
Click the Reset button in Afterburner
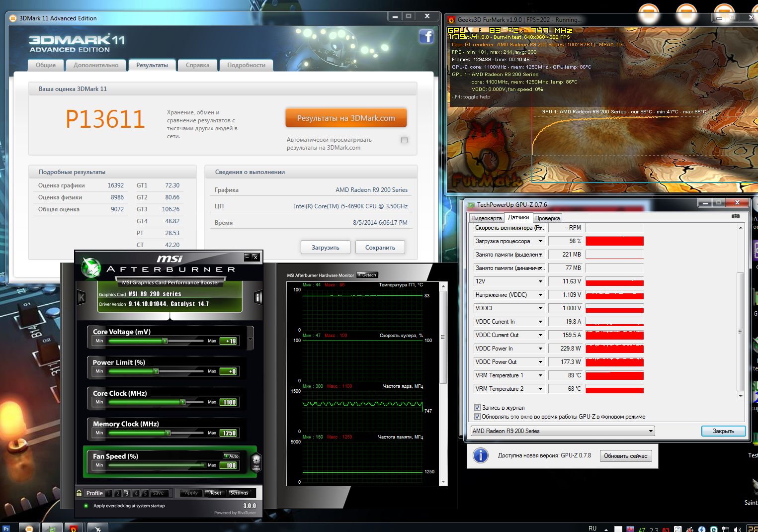click(x=215, y=493)
